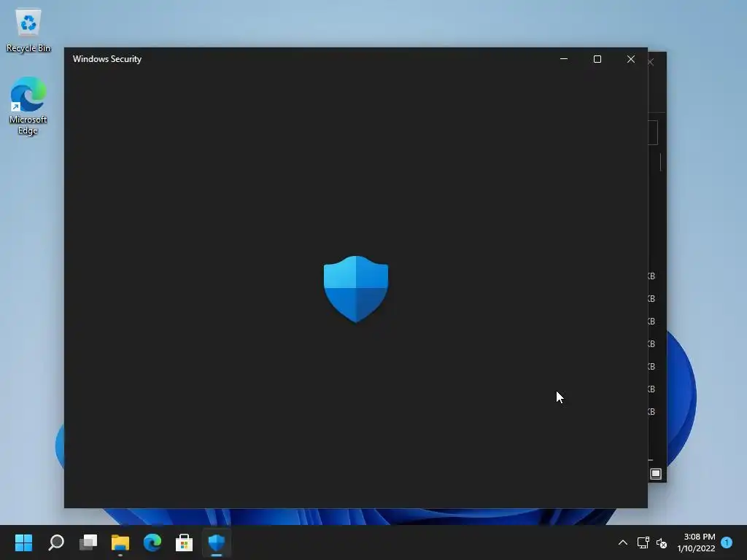Minimize the Windows Security window
Image resolution: width=747 pixels, height=560 pixels.
coord(564,59)
